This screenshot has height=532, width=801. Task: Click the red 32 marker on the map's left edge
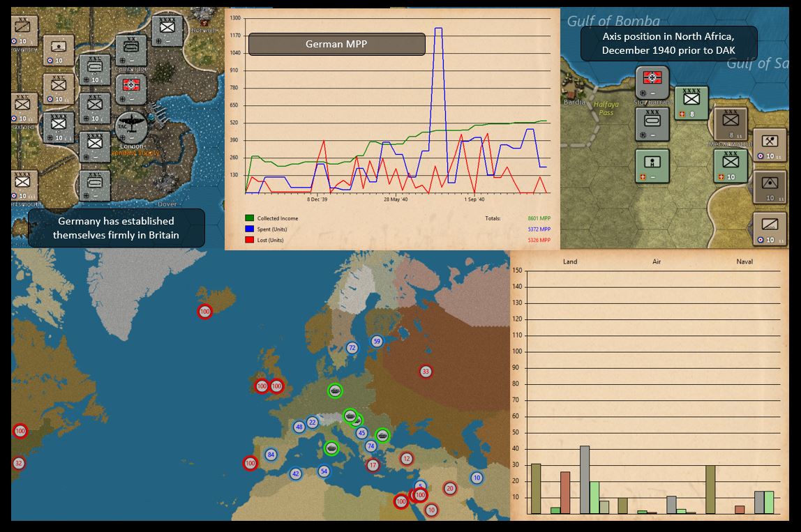[x=18, y=464]
